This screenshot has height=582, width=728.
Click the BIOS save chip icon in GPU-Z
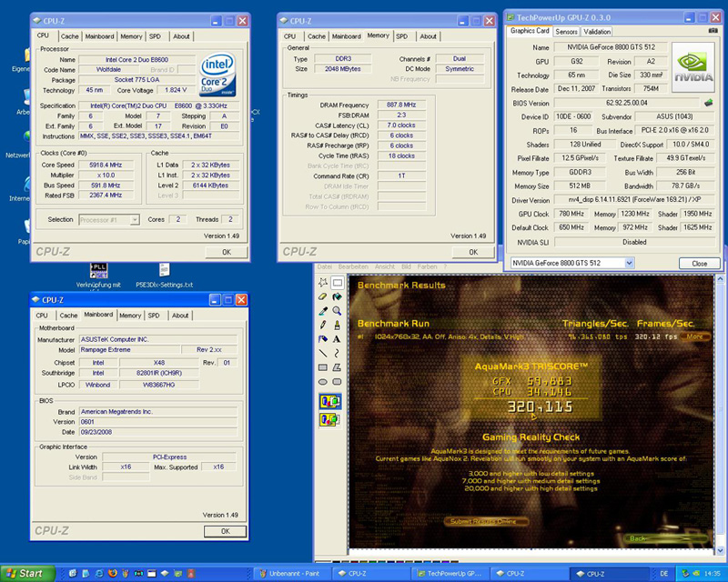click(709, 103)
